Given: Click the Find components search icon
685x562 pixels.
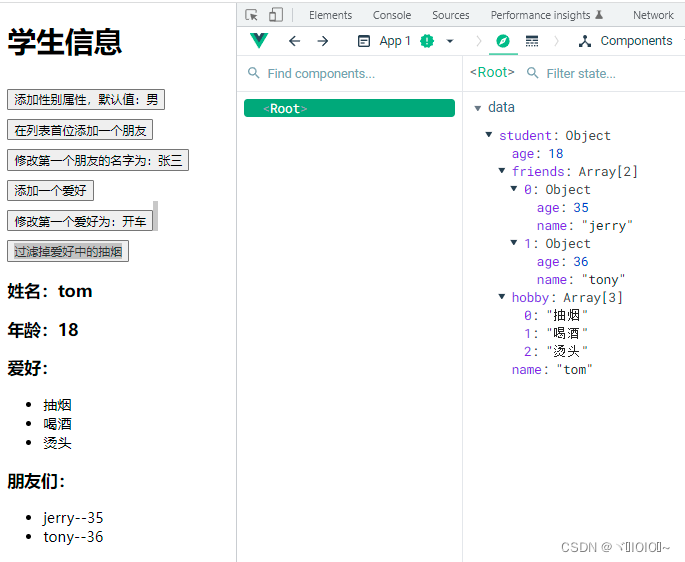Looking at the screenshot, I should tap(254, 73).
